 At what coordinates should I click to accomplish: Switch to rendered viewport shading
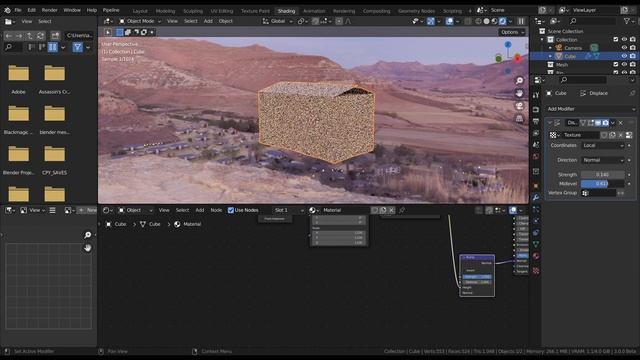[502, 21]
